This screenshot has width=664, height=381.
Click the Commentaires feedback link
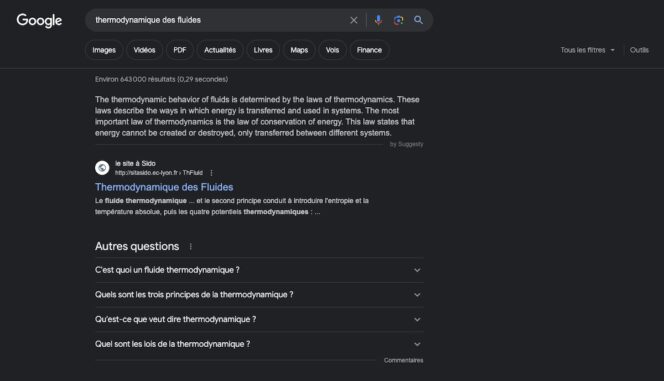pyautogui.click(x=404, y=360)
